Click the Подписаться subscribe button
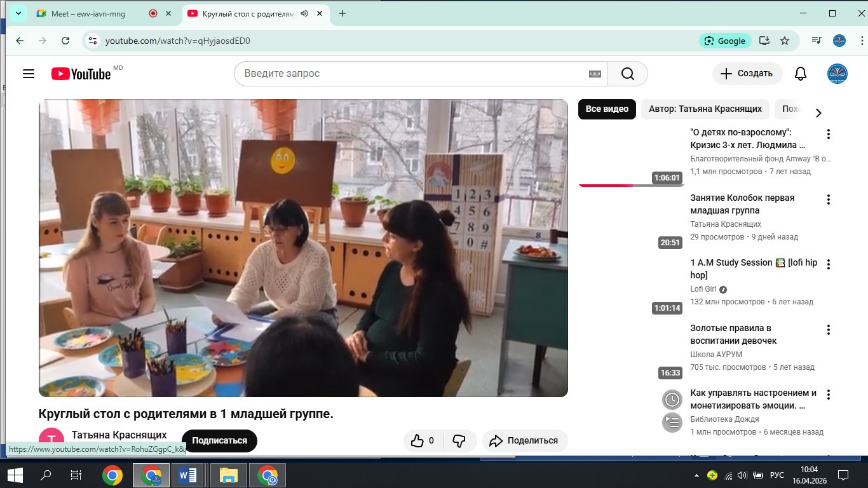This screenshot has width=868, height=488. pos(219,440)
